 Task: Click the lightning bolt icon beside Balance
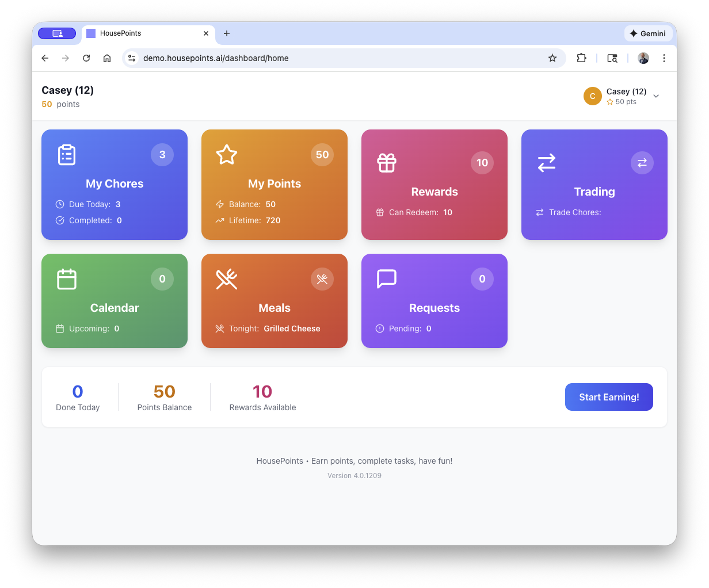[220, 204]
